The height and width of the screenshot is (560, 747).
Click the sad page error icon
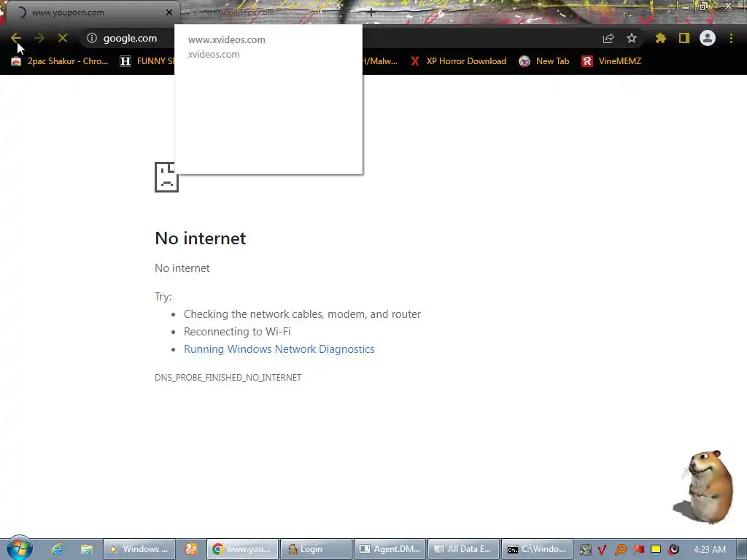pos(167,177)
